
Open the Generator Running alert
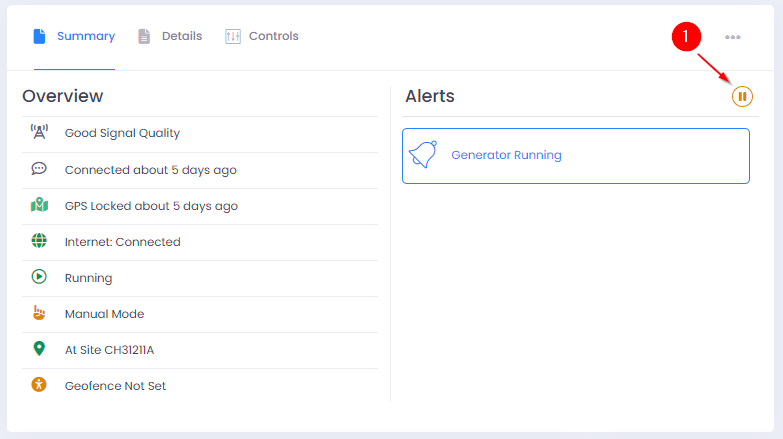[x=506, y=155]
